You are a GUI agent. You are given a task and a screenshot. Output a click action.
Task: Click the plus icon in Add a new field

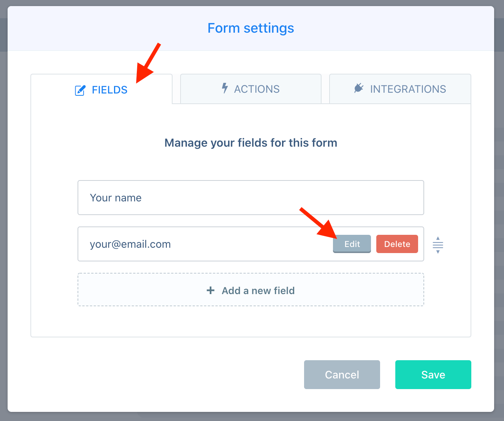click(211, 290)
